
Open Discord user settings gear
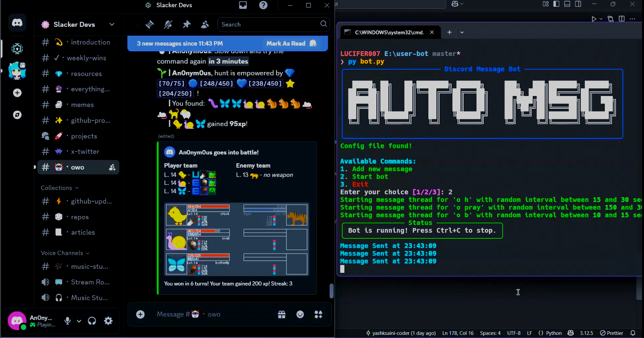click(108, 321)
